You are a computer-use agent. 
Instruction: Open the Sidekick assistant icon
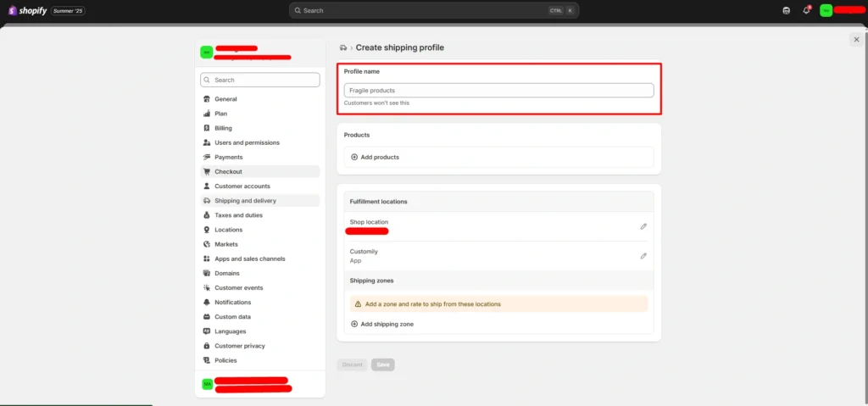tap(786, 10)
